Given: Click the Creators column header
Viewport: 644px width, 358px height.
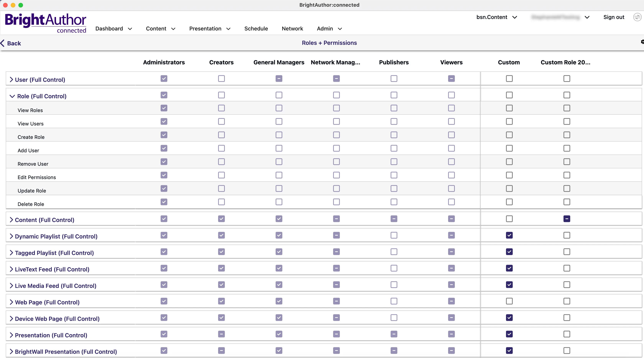Looking at the screenshot, I should click(x=221, y=62).
